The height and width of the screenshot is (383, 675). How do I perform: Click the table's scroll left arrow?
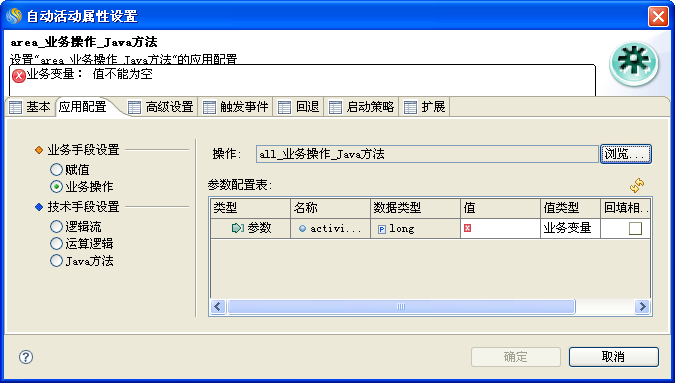[x=217, y=306]
